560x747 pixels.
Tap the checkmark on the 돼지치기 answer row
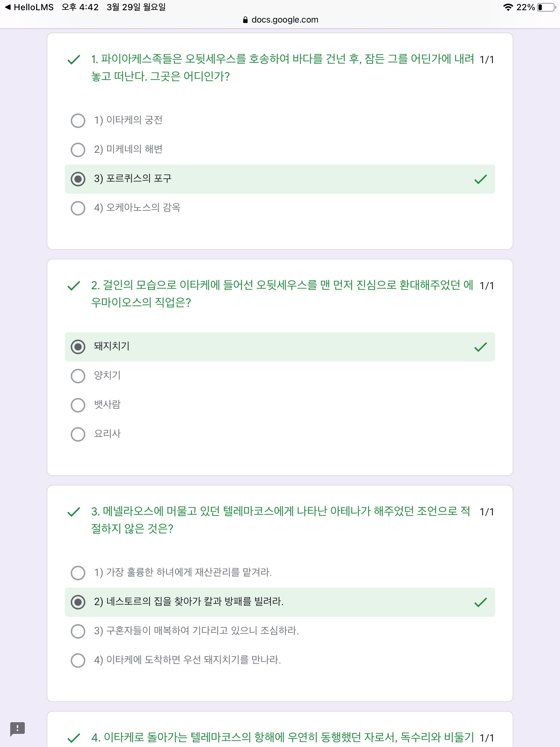(x=481, y=347)
